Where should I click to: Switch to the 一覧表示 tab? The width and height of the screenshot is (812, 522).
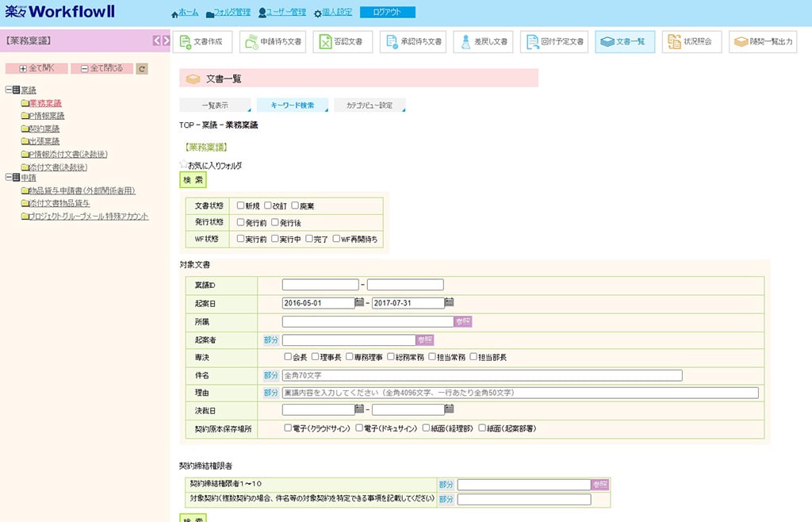(x=214, y=106)
